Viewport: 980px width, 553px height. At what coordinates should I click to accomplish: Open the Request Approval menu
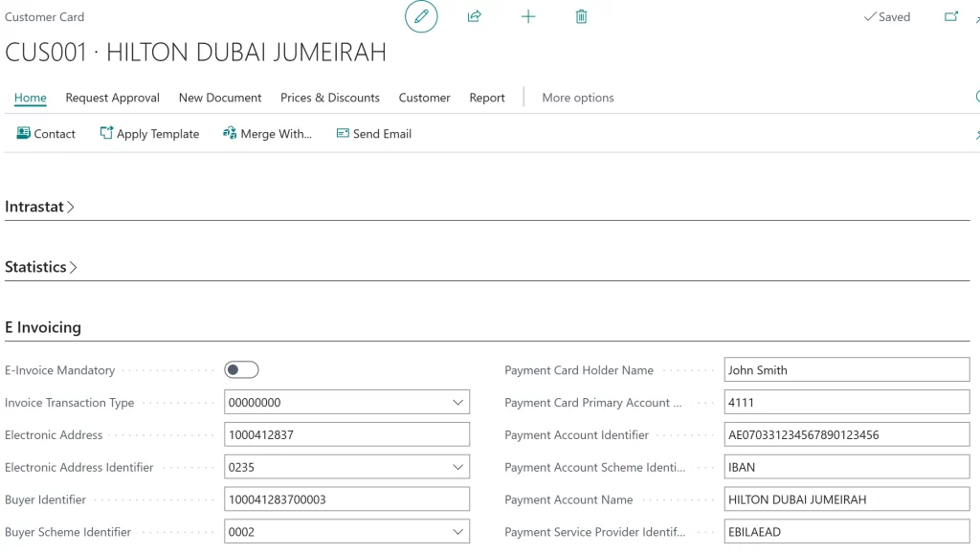(x=113, y=98)
